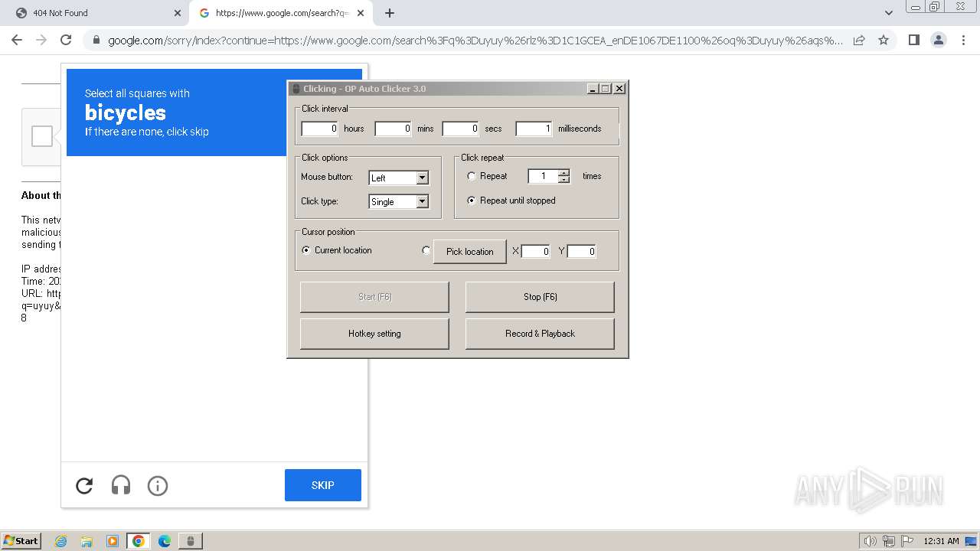Viewport: 980px width, 551px height.
Task: Select the Repeat times radio button
Action: [472, 176]
